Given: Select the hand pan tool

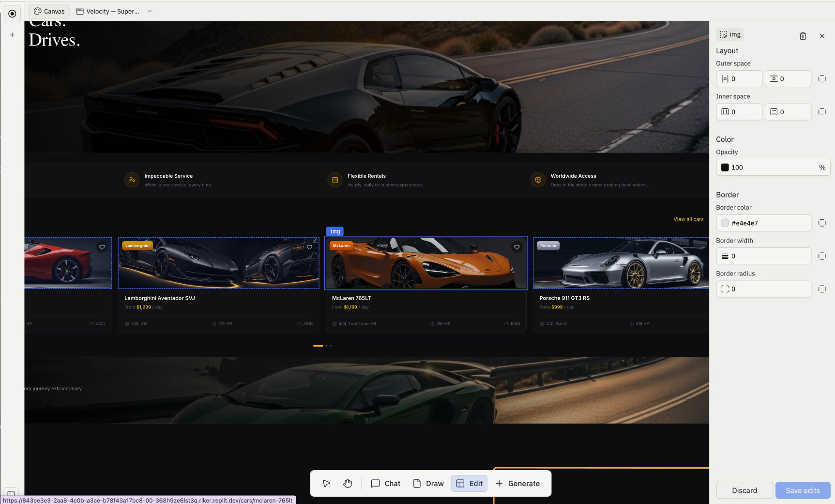Looking at the screenshot, I should click(x=348, y=484).
